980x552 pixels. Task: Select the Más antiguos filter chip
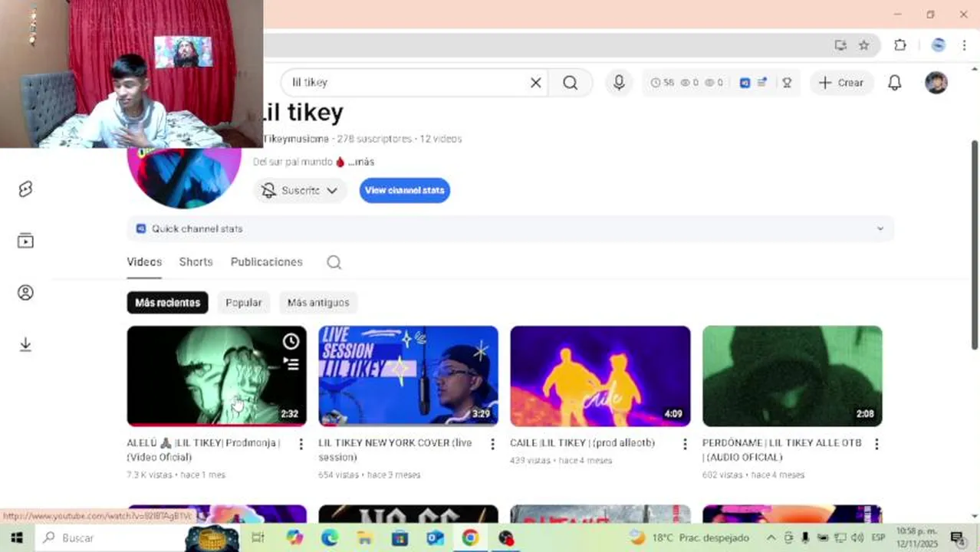click(318, 303)
